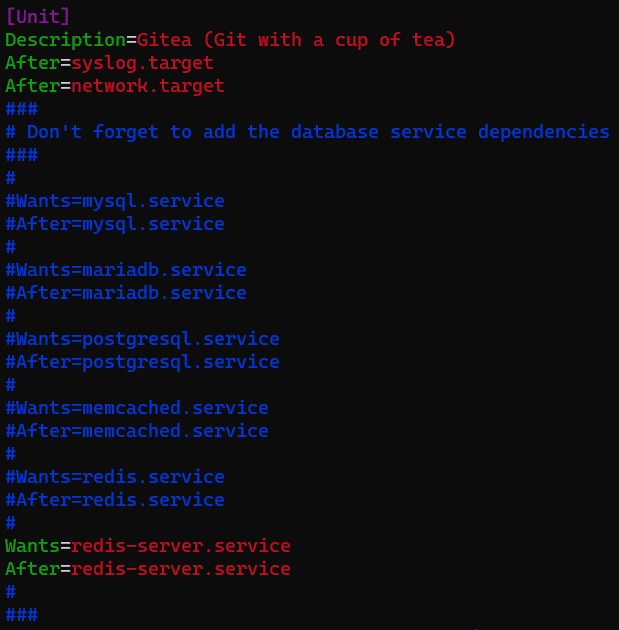Screen dimensions: 619x630
Task: Click the word 'dependencies' in the comment
Action: tap(544, 132)
